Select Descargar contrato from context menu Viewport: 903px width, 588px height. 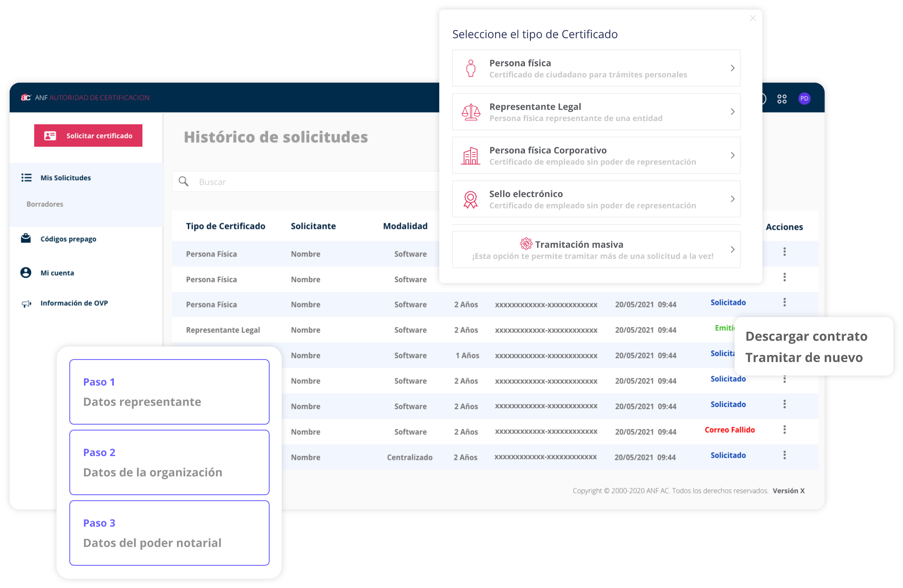806,336
